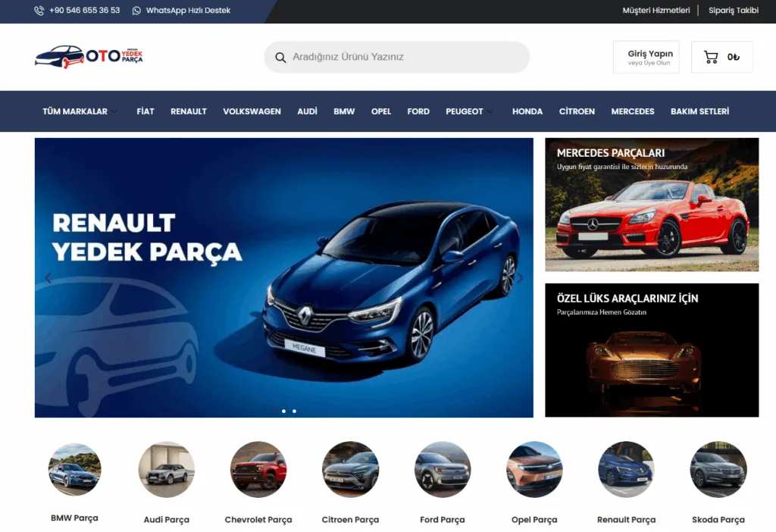Open the Opel menu item
This screenshot has width=776, height=532.
point(381,111)
